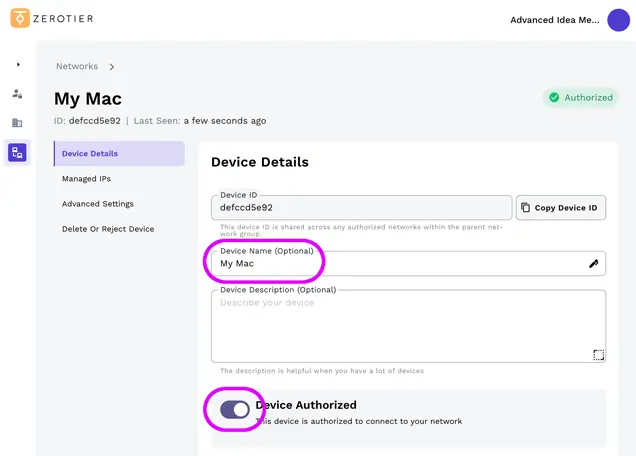Click the green checkmark in Authorized badge
Screen dimensions: 636x456
[554, 98]
